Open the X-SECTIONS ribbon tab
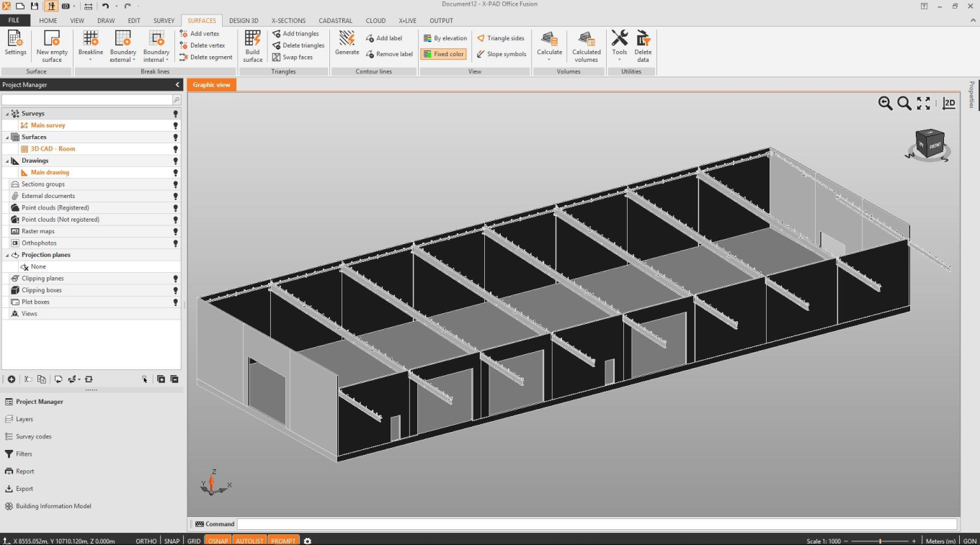The image size is (980, 545). coord(288,21)
